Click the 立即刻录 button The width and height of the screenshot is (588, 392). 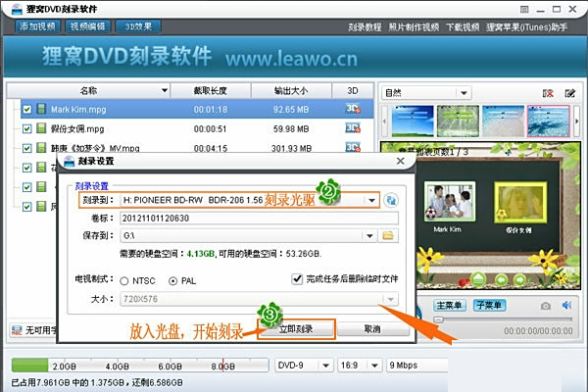[296, 329]
